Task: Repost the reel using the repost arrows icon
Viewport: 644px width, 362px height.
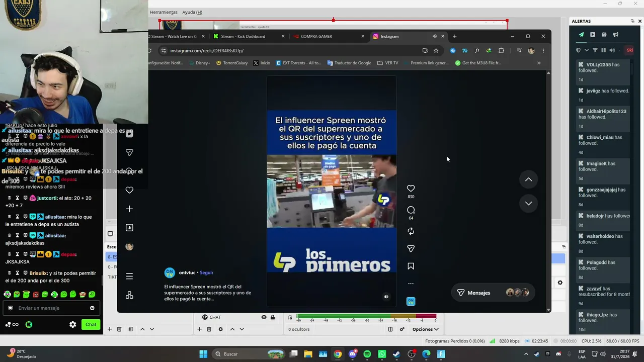Action: coord(411,231)
